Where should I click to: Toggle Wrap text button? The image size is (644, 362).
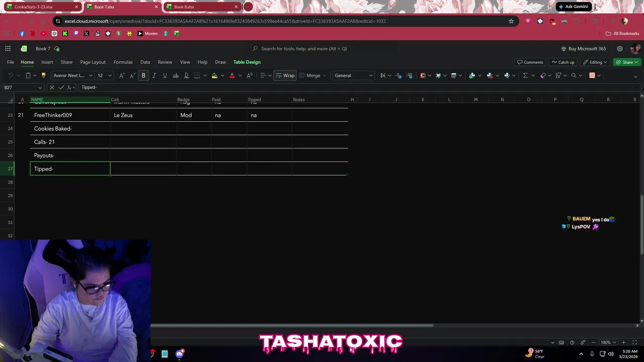pos(285,75)
